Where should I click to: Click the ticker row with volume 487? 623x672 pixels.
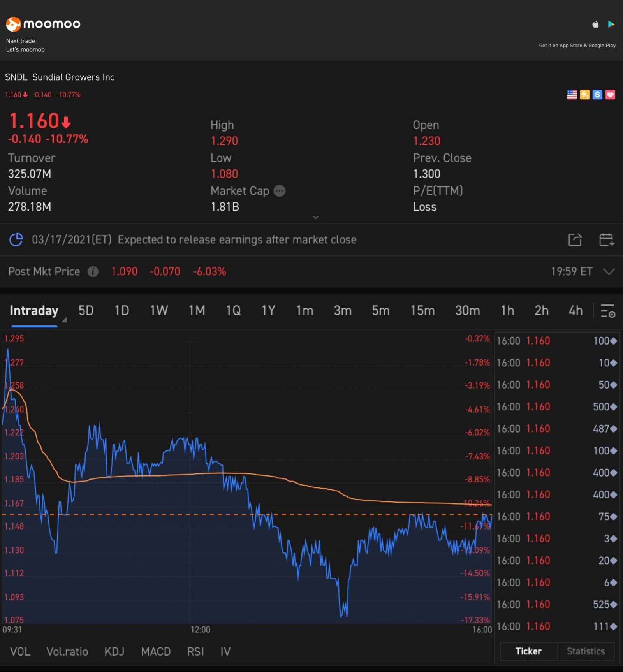coord(557,429)
